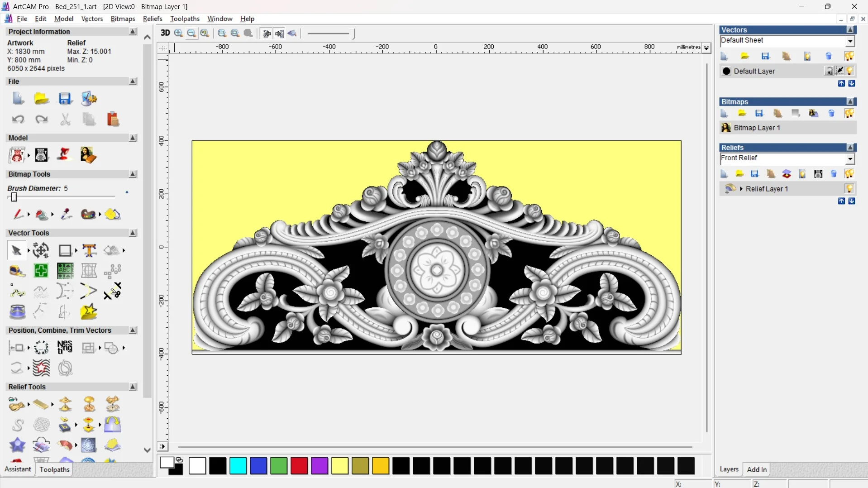Toggle Default Layer visibility light bulb
Image resolution: width=868 pixels, height=488 pixels.
[850, 71]
